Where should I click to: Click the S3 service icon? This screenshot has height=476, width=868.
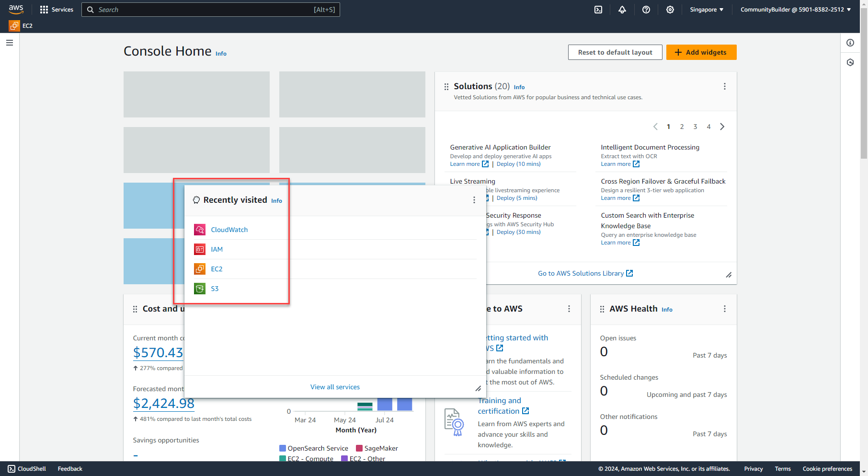tap(199, 289)
